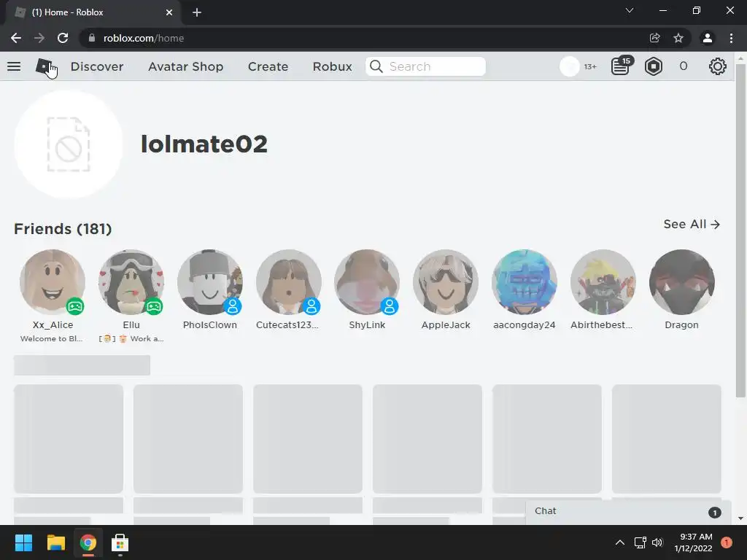Click the Chat unread badge showing 1
This screenshot has height=560, width=747.
(x=715, y=513)
